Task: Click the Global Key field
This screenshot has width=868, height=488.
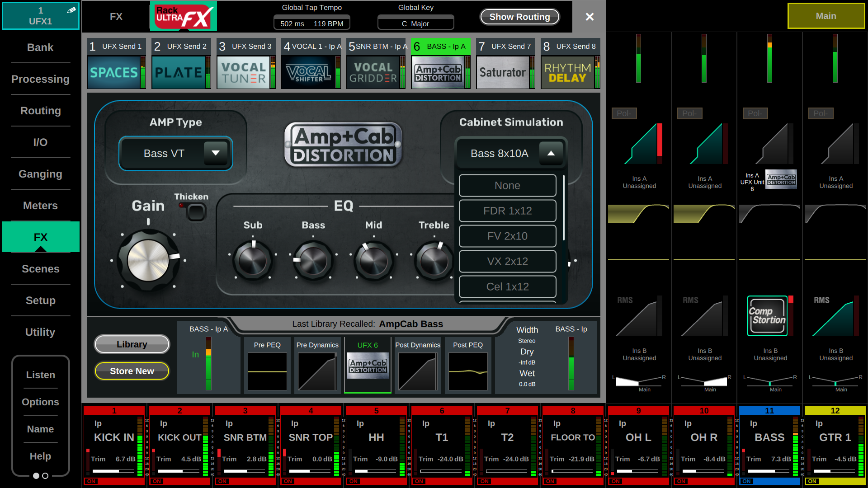Action: pyautogui.click(x=415, y=23)
